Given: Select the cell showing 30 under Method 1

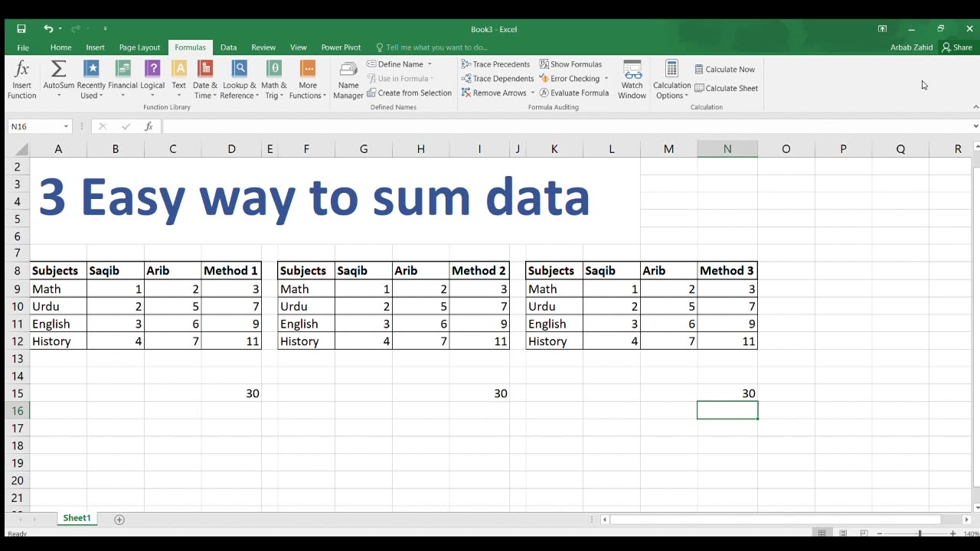Looking at the screenshot, I should (231, 393).
